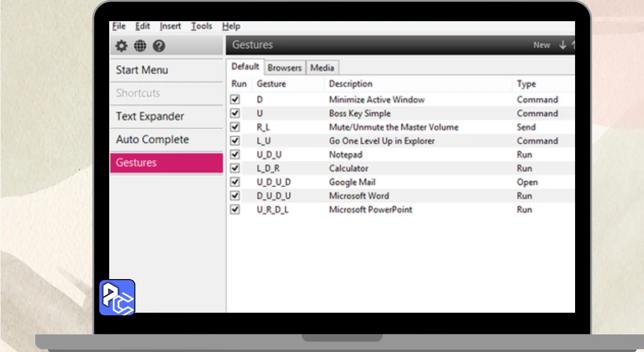Sort by the Description column header
This screenshot has width=644, height=352.
click(x=351, y=84)
